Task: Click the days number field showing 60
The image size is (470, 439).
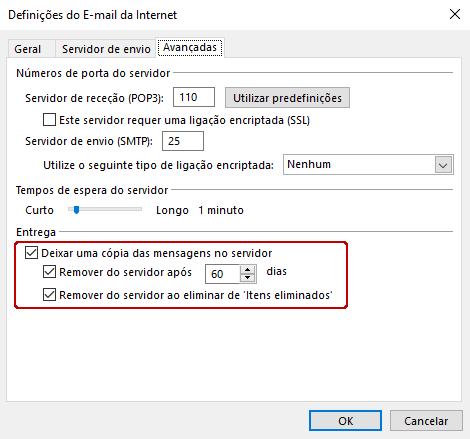Action: 222,274
